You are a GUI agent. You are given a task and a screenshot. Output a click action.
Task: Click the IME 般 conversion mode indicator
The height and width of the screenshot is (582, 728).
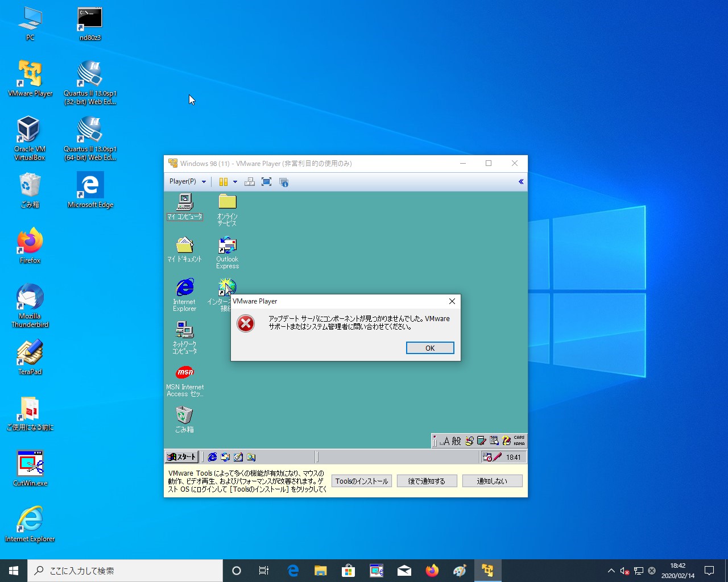pyautogui.click(x=457, y=441)
